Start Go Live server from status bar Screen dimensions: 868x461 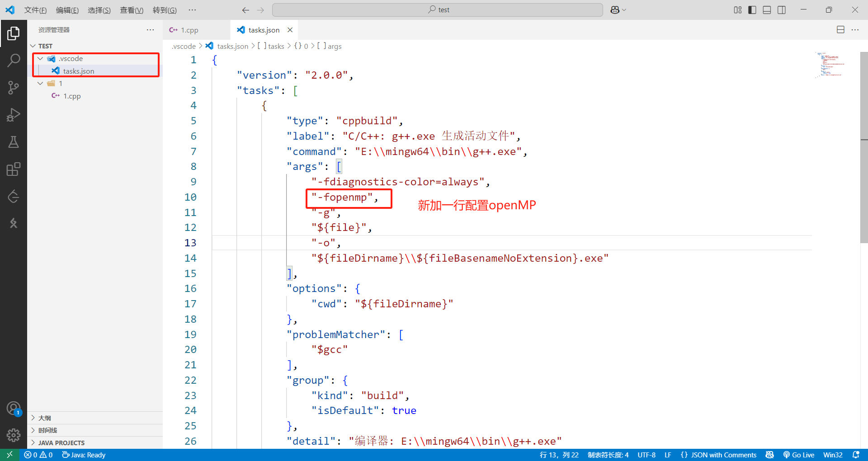click(799, 455)
